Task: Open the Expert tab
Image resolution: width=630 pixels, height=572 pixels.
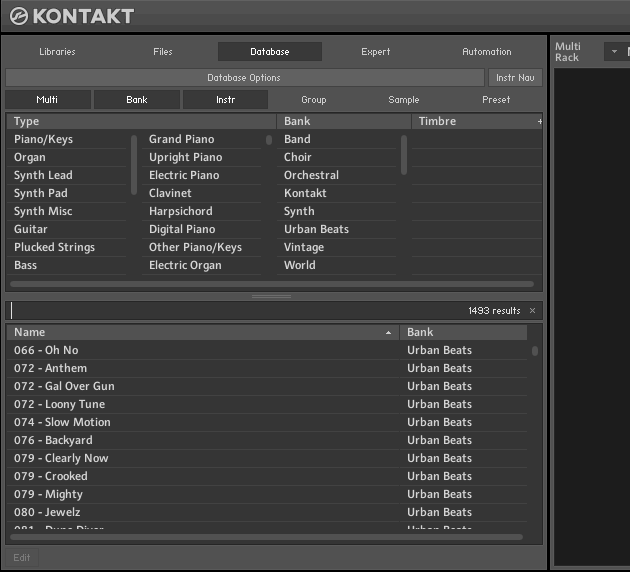Action: click(x=376, y=51)
